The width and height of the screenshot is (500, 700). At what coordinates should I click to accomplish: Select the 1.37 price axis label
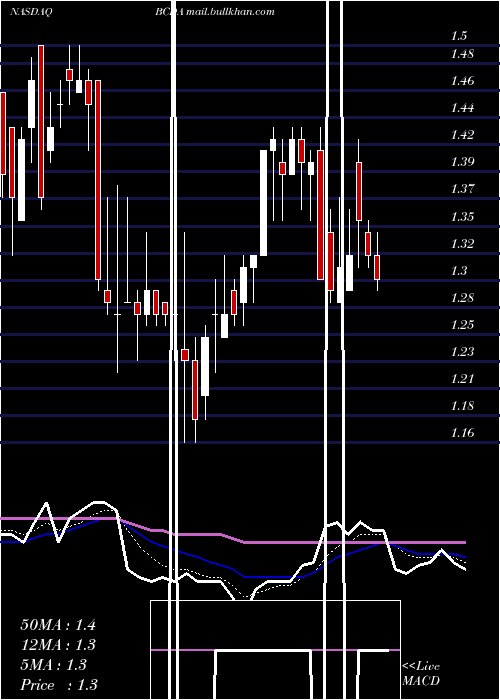click(462, 188)
